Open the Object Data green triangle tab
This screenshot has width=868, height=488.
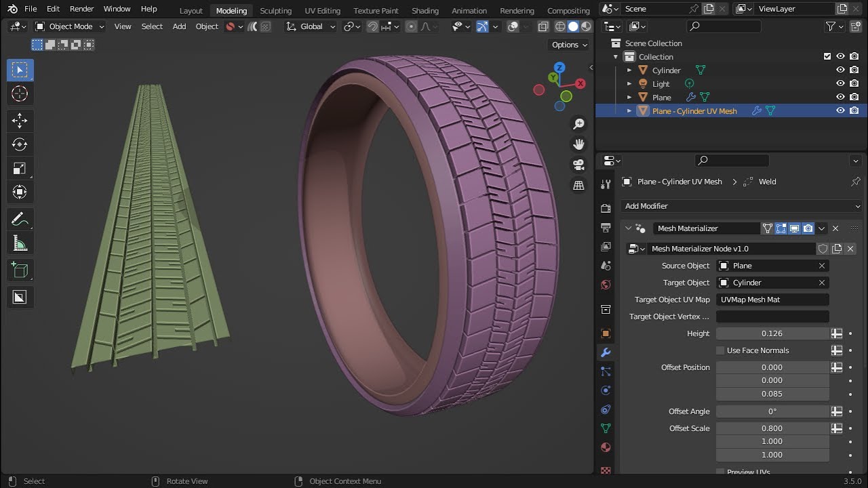[x=606, y=428]
